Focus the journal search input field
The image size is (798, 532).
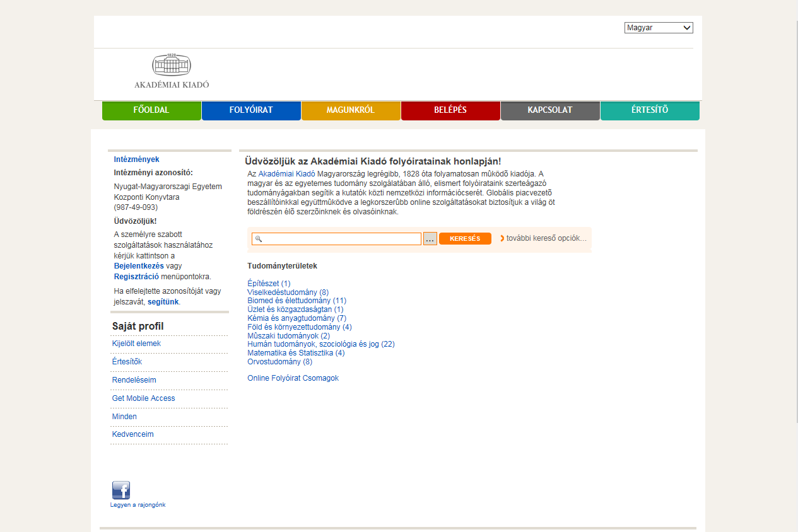(336, 239)
